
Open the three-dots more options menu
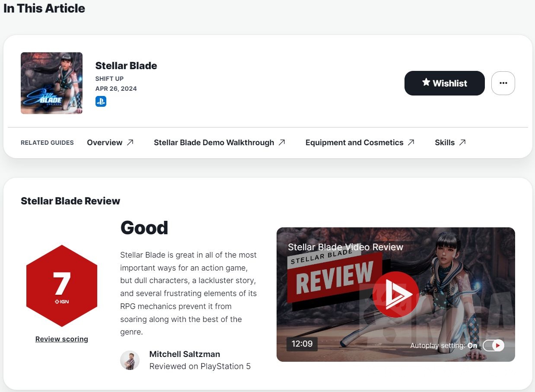[x=503, y=83]
